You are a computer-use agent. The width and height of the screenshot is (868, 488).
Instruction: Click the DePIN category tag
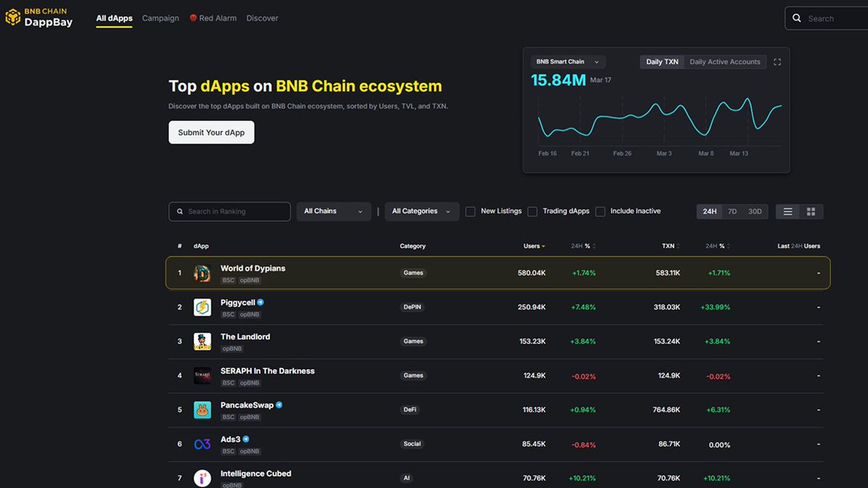(412, 307)
